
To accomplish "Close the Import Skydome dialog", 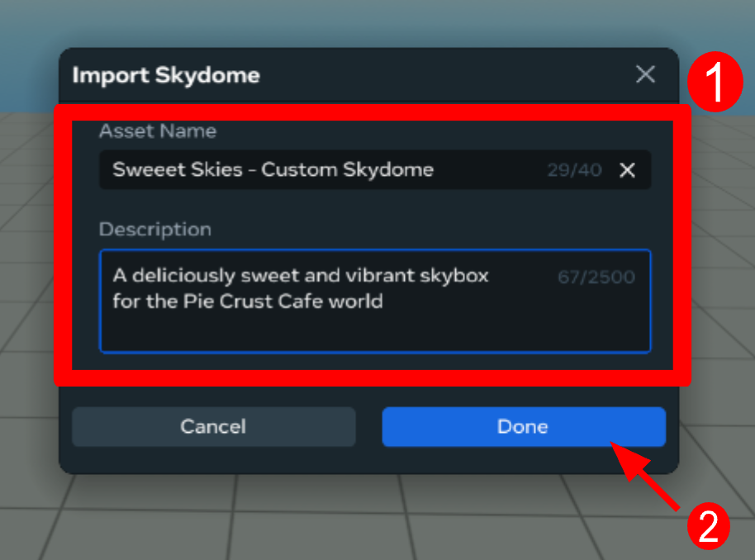I will point(645,74).
